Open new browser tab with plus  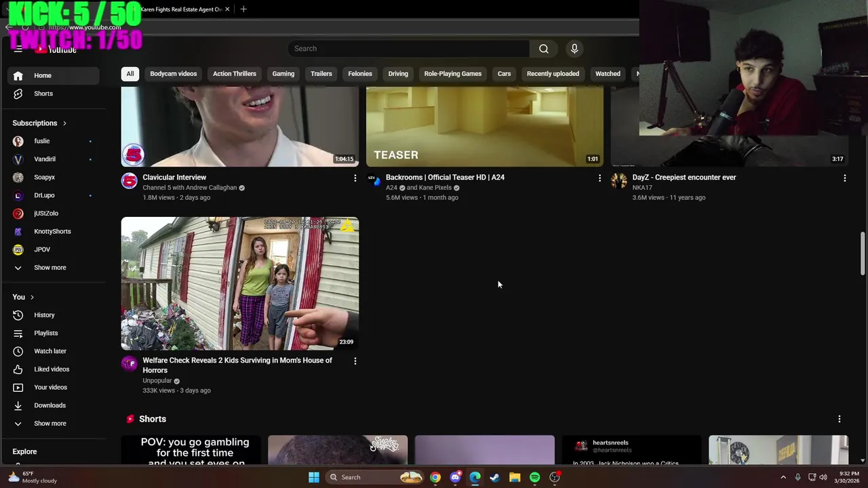pos(243,9)
